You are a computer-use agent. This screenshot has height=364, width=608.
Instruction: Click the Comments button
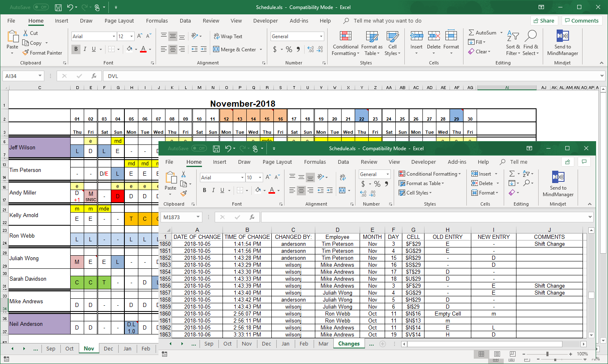tap(582, 21)
